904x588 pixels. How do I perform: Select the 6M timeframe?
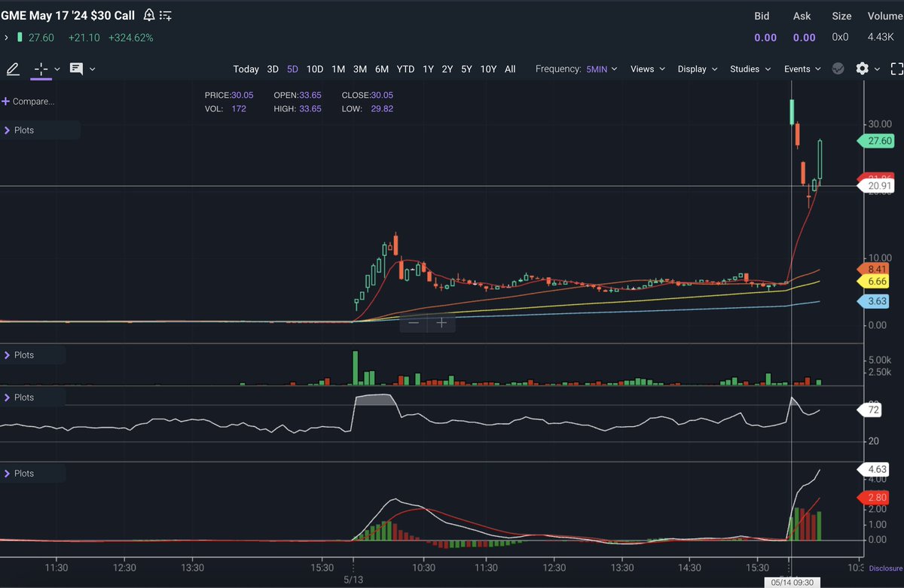coord(382,69)
